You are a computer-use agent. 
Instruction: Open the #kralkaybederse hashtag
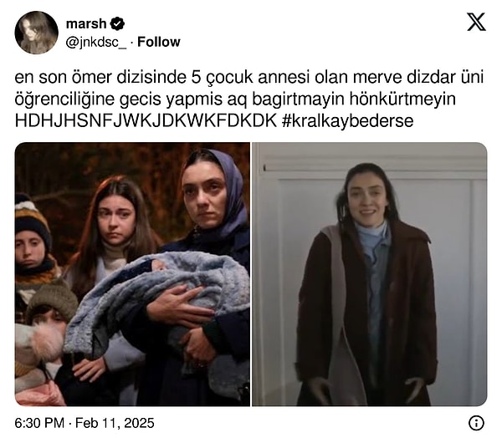pos(348,121)
